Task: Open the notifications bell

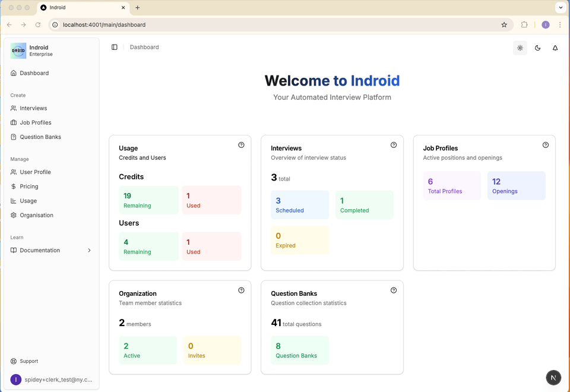Action: coord(555,48)
